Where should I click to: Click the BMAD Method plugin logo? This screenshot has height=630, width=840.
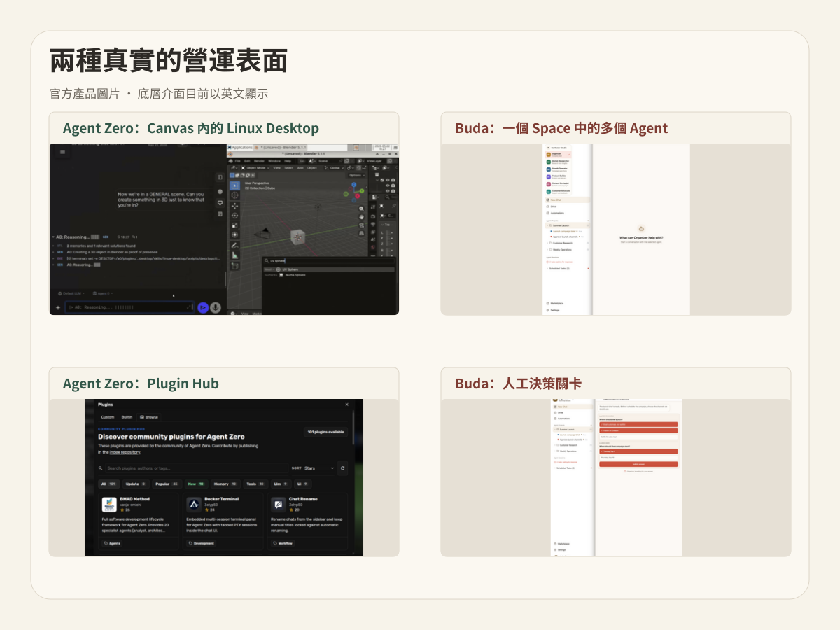click(x=109, y=504)
